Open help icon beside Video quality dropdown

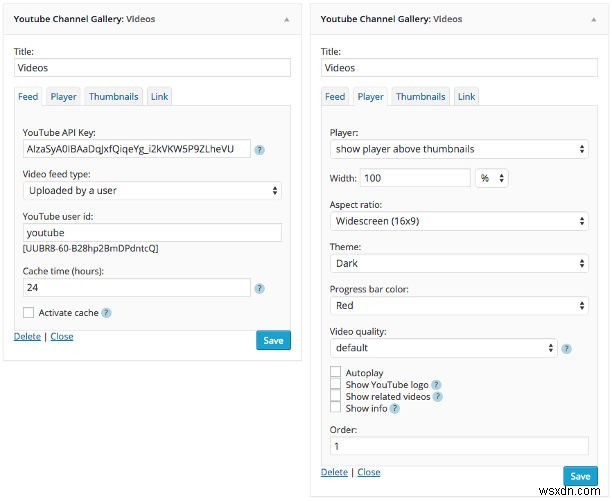pos(566,348)
